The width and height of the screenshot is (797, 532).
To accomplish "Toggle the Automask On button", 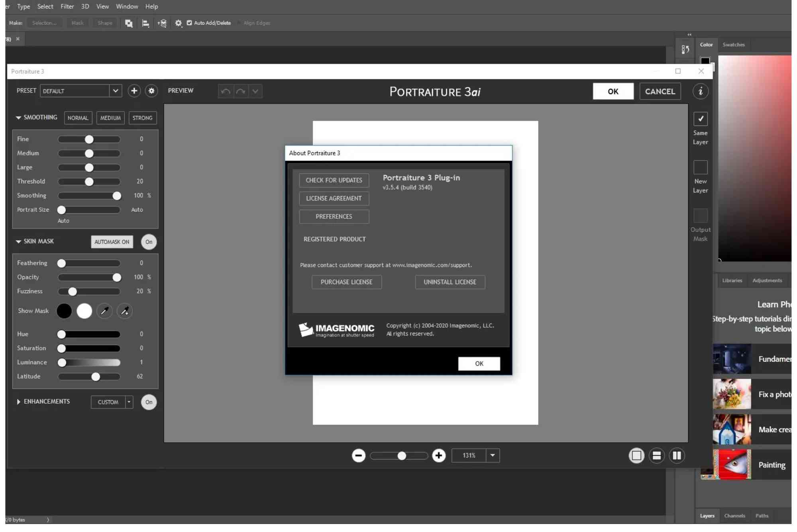I will (x=112, y=242).
